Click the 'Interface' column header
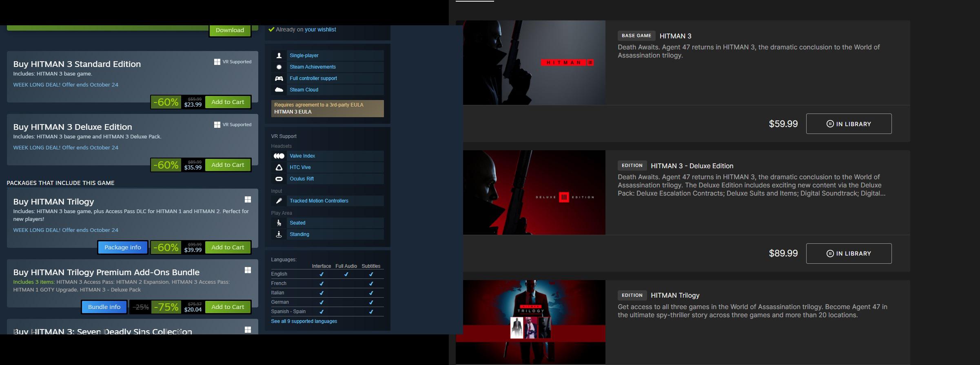The image size is (980, 365). 321,266
